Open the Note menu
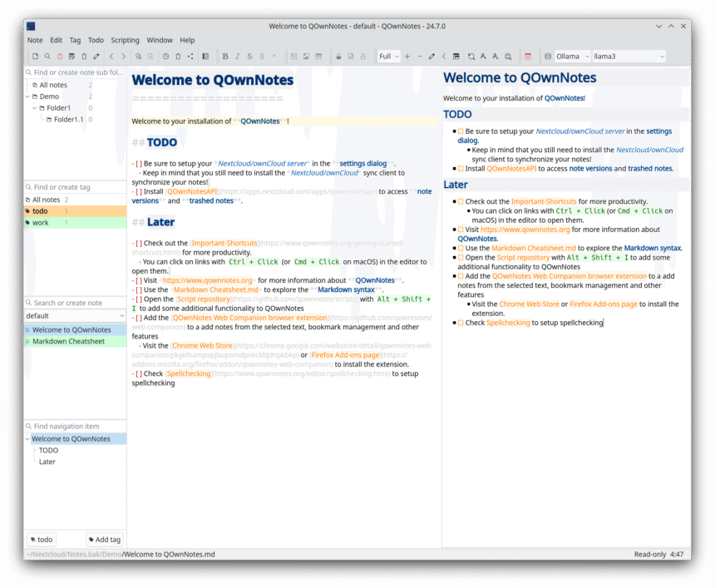Screen dimensions: 715x588 pos(35,40)
